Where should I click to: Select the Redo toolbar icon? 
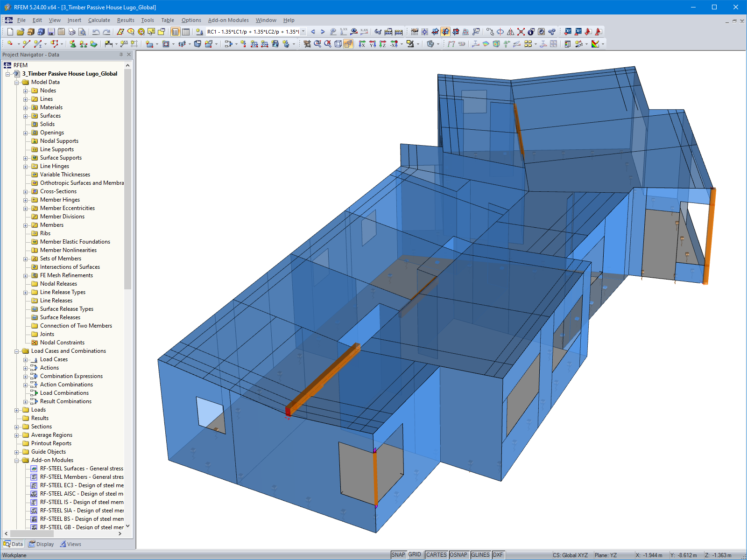tap(106, 32)
